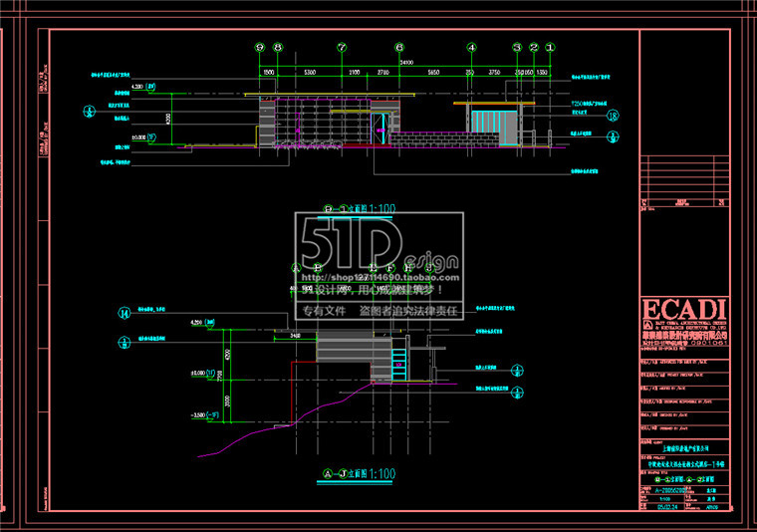
Task: Select axis bubble F in lower elevation
Action: coord(390,268)
